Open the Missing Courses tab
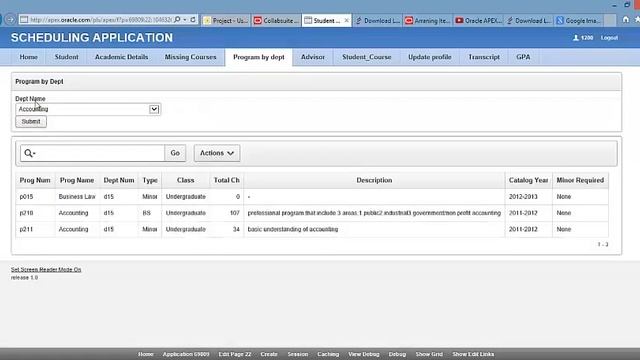The width and height of the screenshot is (640, 360). point(191,57)
